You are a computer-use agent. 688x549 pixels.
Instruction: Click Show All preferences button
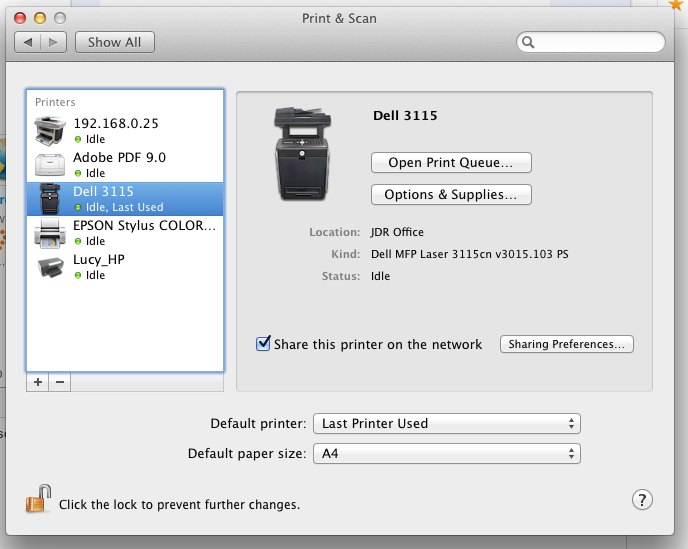pyautogui.click(x=115, y=42)
